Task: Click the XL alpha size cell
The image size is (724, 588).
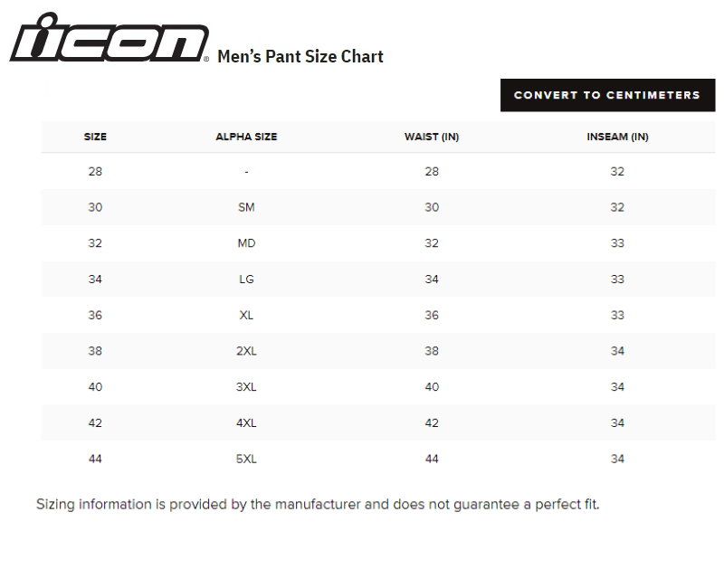Action: tap(246, 316)
